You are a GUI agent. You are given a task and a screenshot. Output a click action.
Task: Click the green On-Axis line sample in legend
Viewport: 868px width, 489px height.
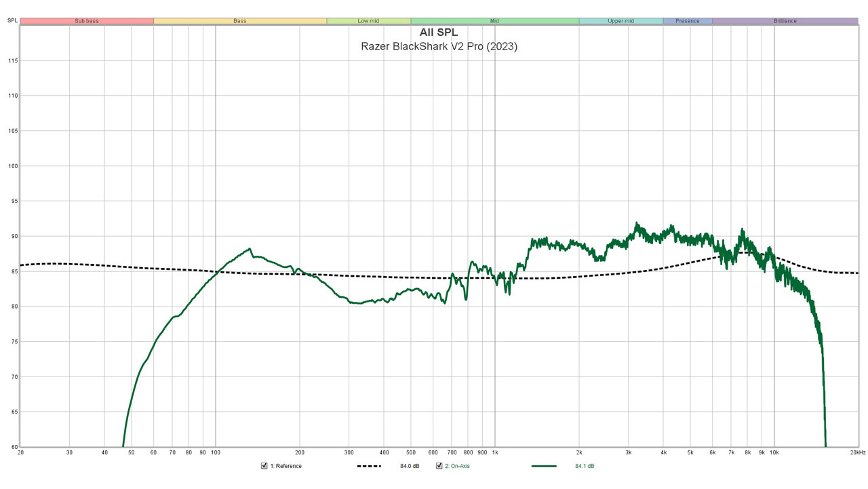tap(544, 467)
